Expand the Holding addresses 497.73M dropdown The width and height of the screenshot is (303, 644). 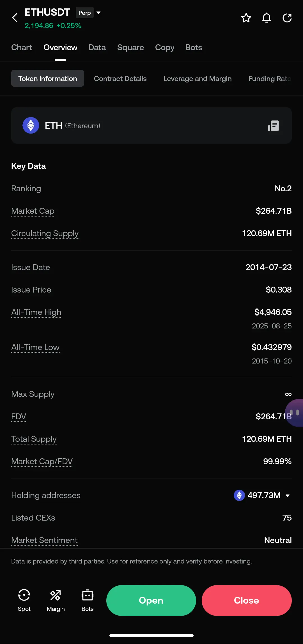pos(287,496)
